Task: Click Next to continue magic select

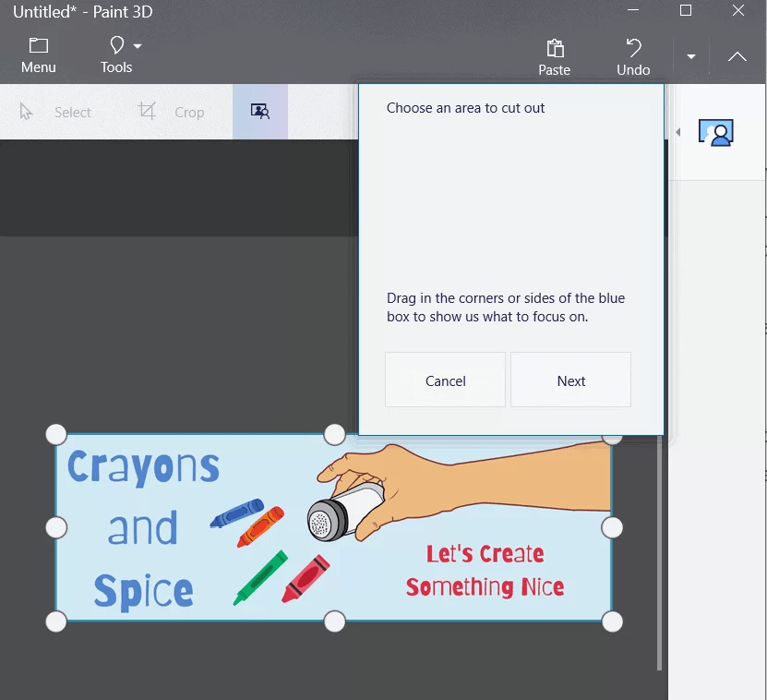Action: pos(570,380)
